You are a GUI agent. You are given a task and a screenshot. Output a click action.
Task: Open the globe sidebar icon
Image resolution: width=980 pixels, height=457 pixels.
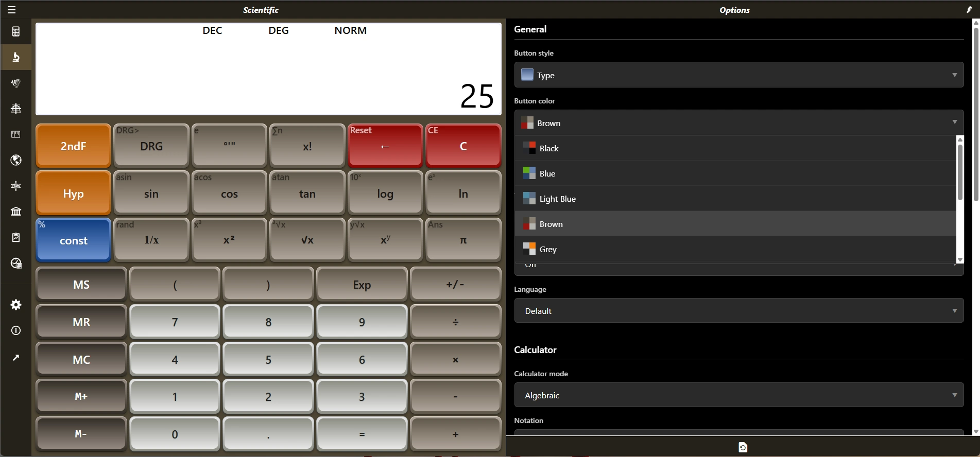click(16, 160)
